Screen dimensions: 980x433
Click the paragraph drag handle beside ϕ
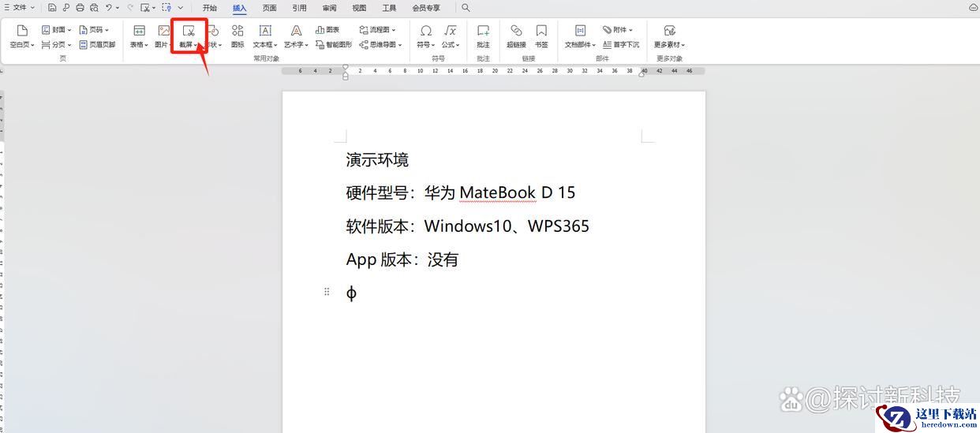[x=327, y=292]
